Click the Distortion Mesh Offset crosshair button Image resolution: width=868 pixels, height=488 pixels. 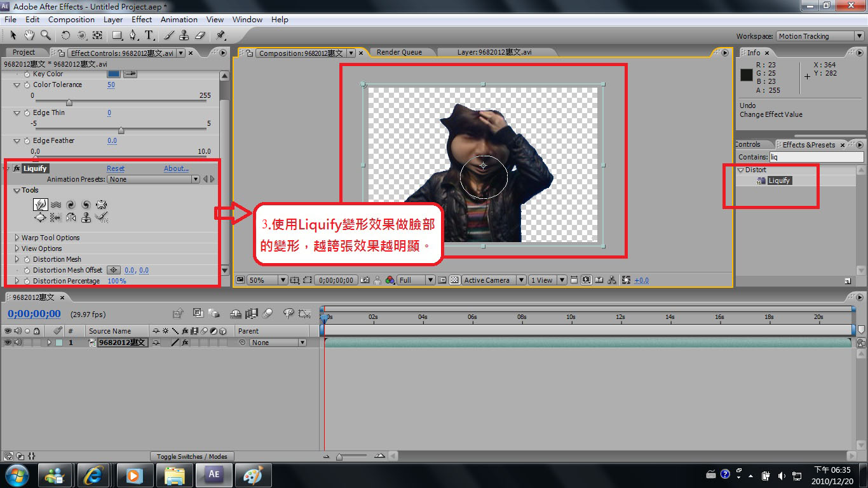(114, 270)
